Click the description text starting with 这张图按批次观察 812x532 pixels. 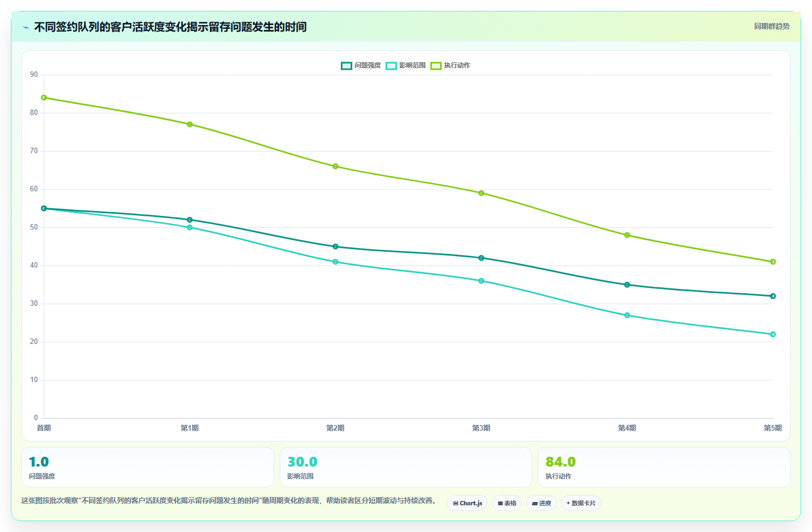click(x=228, y=500)
